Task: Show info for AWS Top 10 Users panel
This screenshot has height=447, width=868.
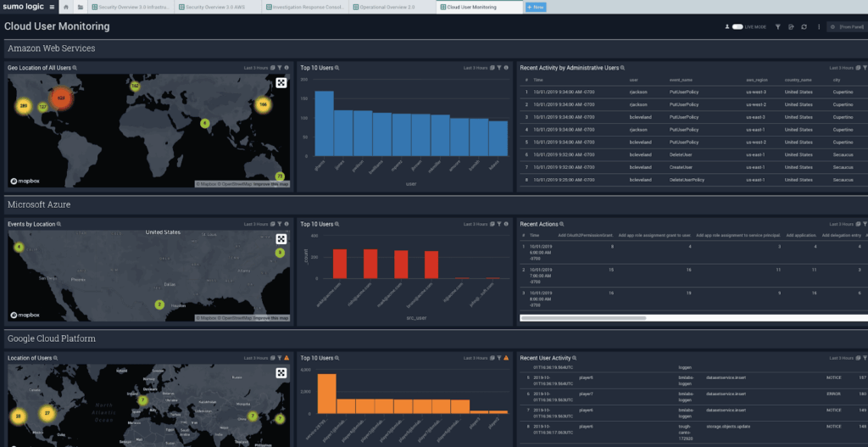Action: pyautogui.click(x=506, y=68)
